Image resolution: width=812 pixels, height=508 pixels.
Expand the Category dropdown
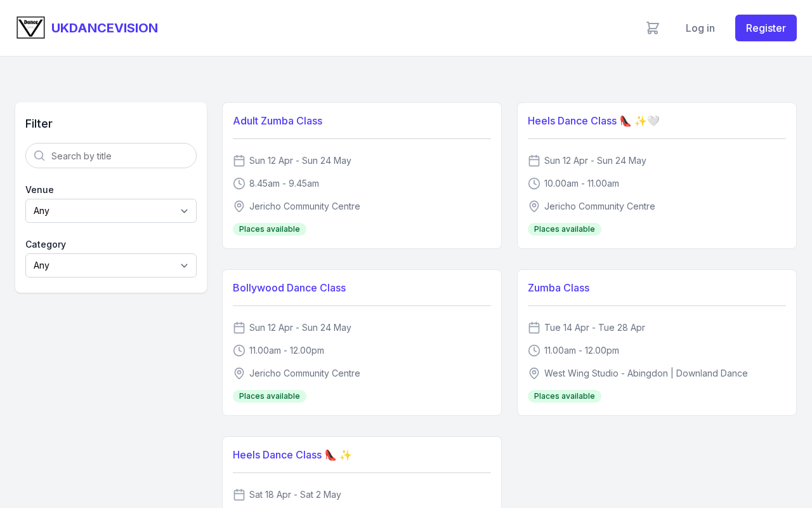point(111,265)
